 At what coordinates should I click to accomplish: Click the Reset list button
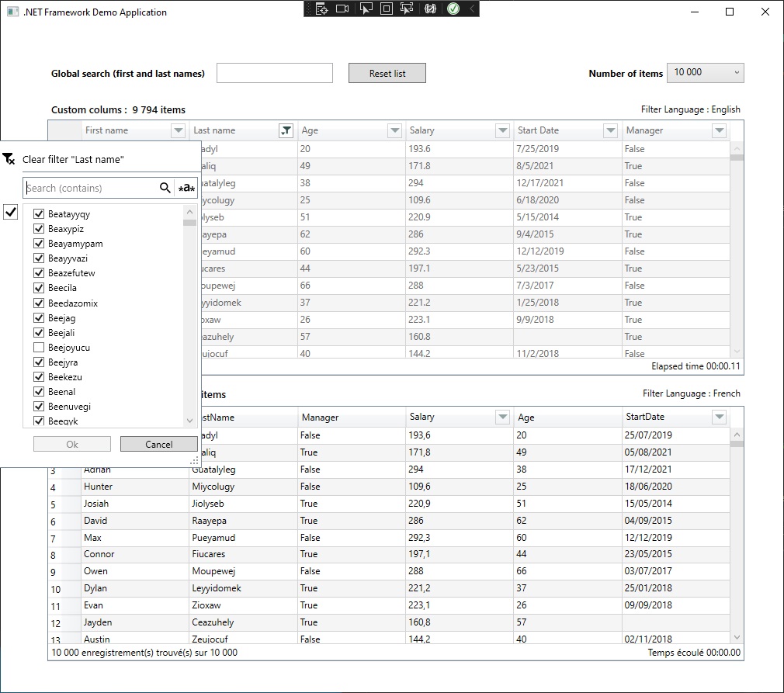[387, 73]
